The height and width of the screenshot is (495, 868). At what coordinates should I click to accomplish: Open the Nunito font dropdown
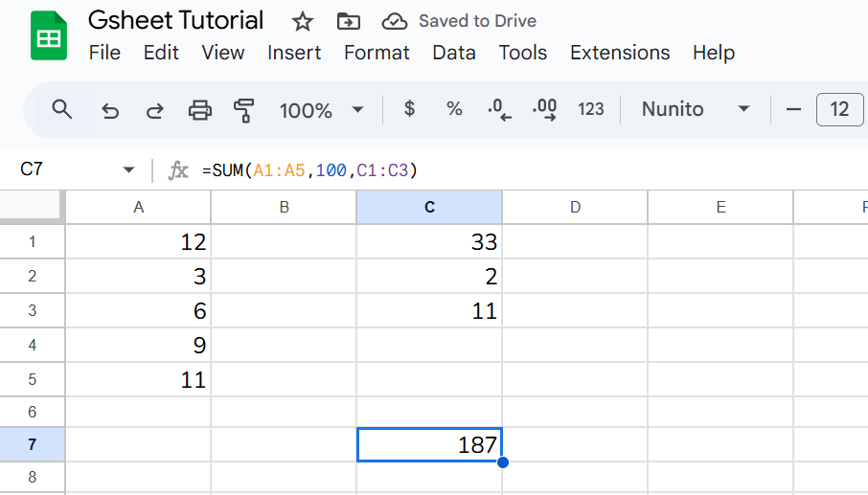pos(696,109)
